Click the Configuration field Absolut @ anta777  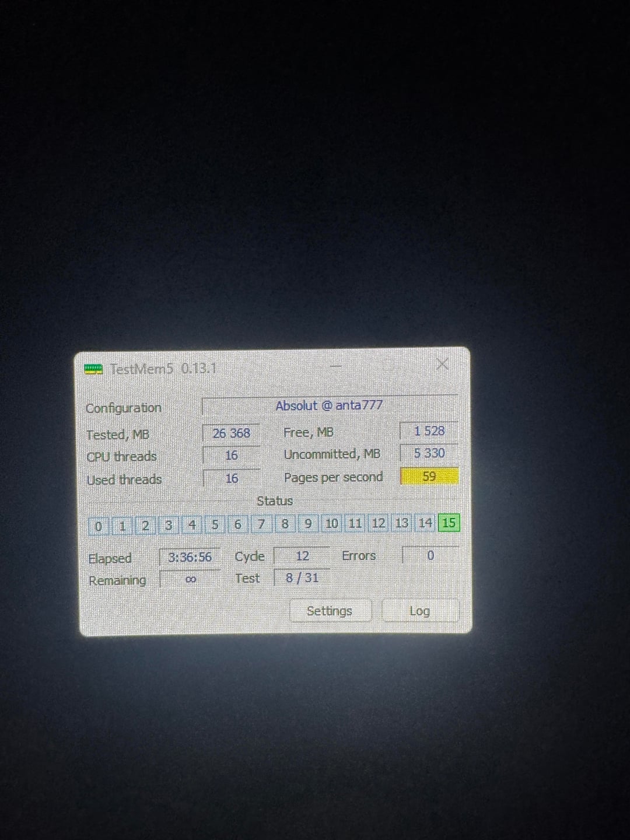[x=329, y=405]
